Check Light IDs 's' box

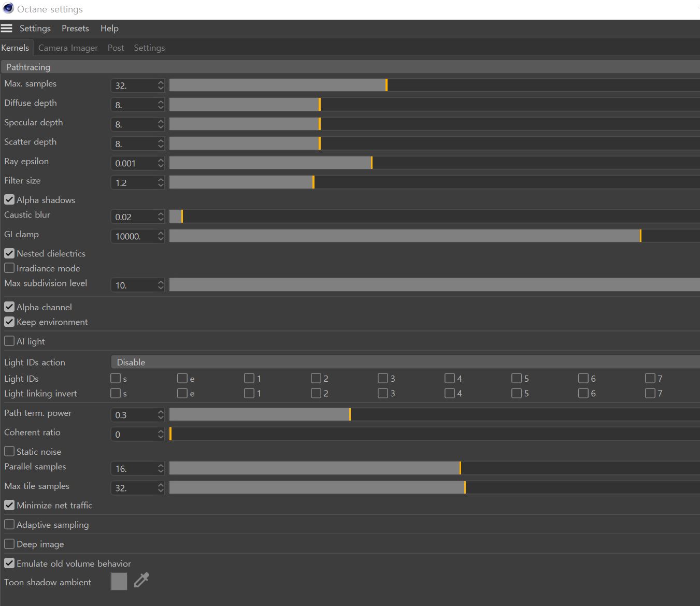point(116,378)
